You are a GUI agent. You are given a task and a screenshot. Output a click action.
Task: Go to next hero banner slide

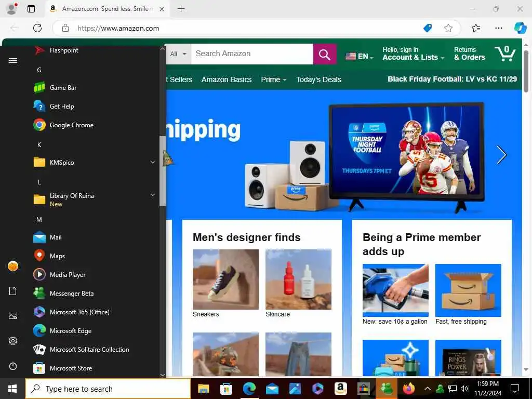click(501, 155)
